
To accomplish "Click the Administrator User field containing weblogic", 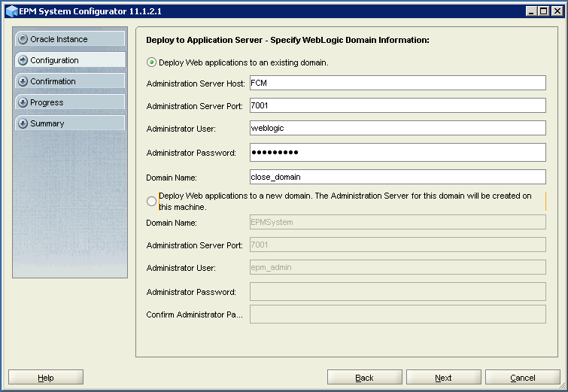I will tap(396, 128).
